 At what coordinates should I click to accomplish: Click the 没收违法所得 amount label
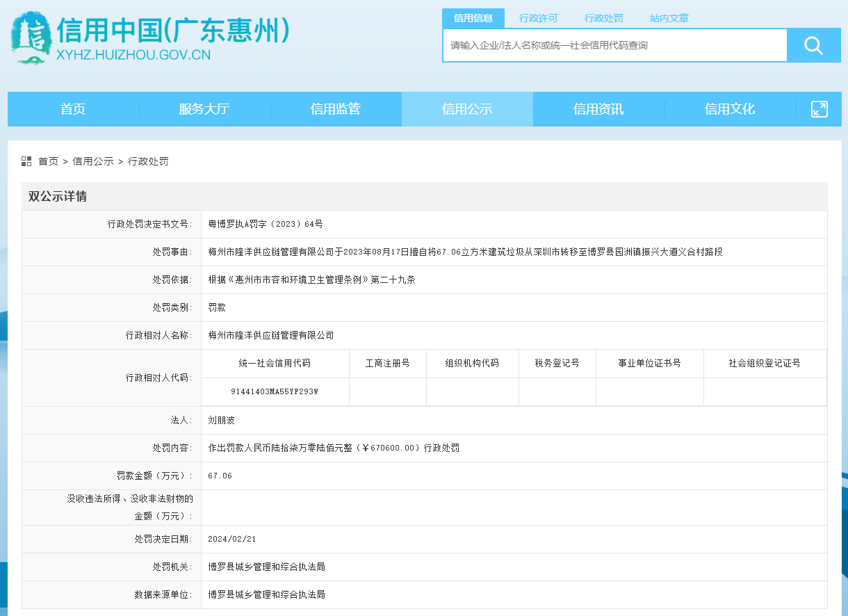(130, 508)
